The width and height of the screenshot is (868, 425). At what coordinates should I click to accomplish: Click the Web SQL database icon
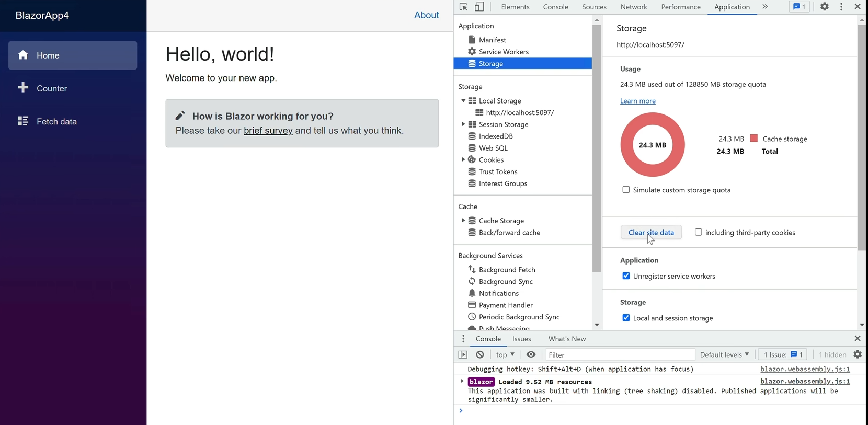[472, 148]
